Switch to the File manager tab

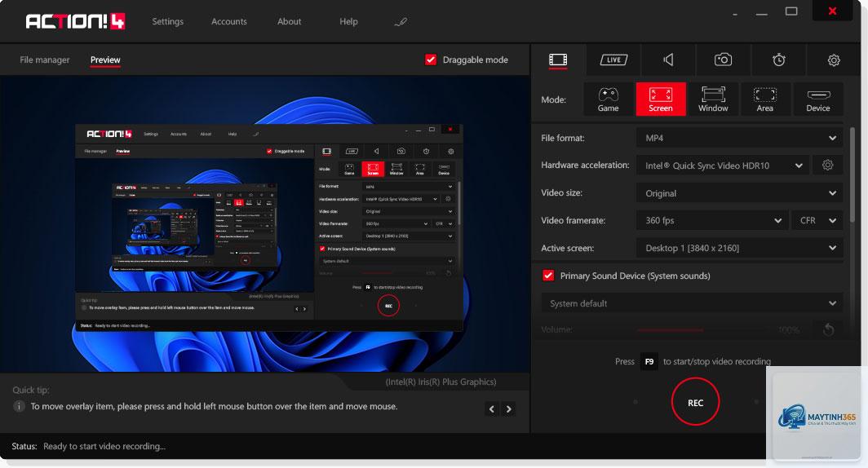[x=45, y=60]
